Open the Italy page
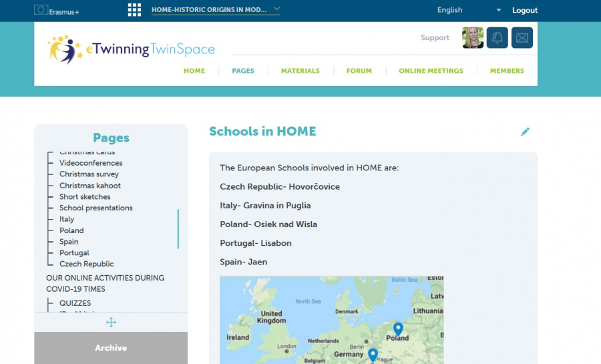This screenshot has width=601, height=364. tap(67, 219)
